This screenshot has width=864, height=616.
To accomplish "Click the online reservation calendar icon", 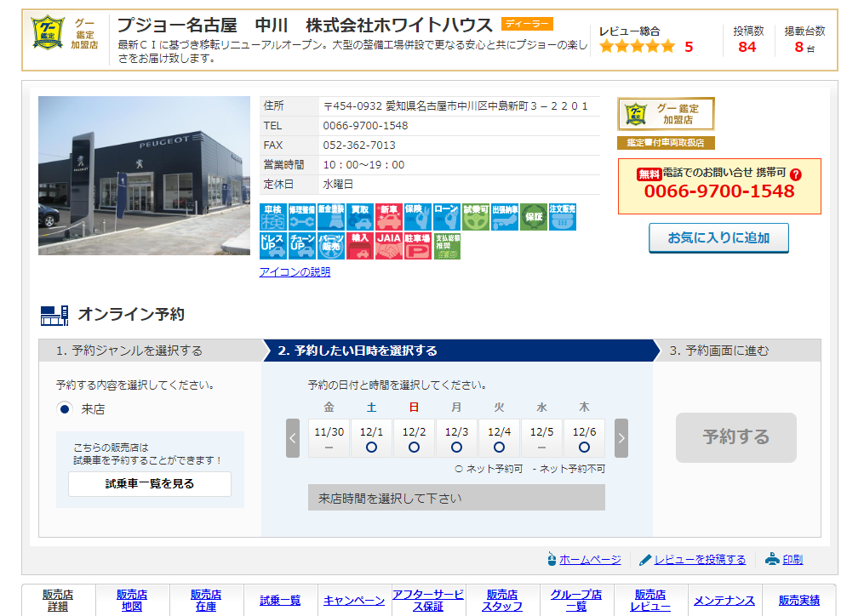I will tap(54, 315).
